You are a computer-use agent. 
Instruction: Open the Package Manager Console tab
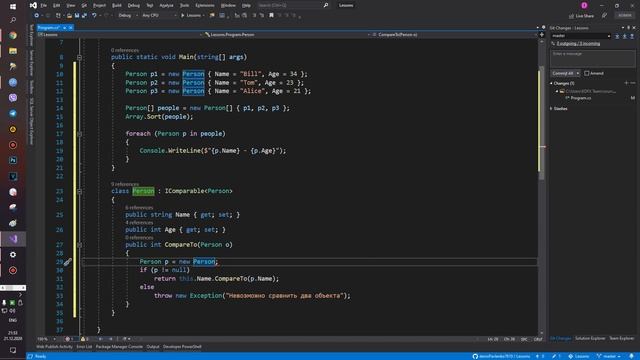(x=119, y=347)
